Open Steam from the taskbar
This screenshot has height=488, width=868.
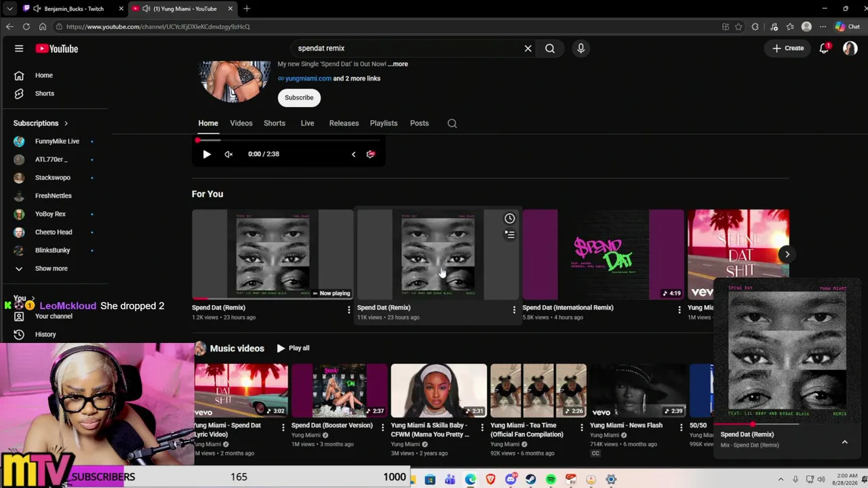(x=530, y=480)
